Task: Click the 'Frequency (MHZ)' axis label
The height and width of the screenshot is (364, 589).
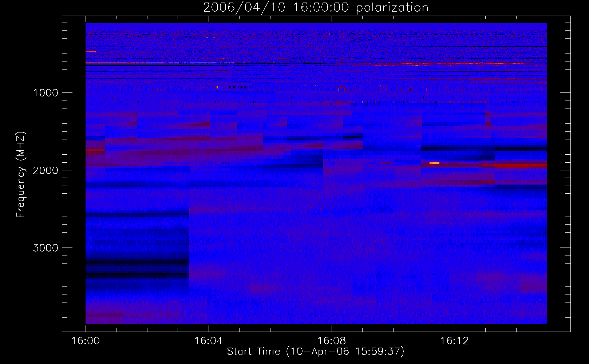Action: [21, 175]
